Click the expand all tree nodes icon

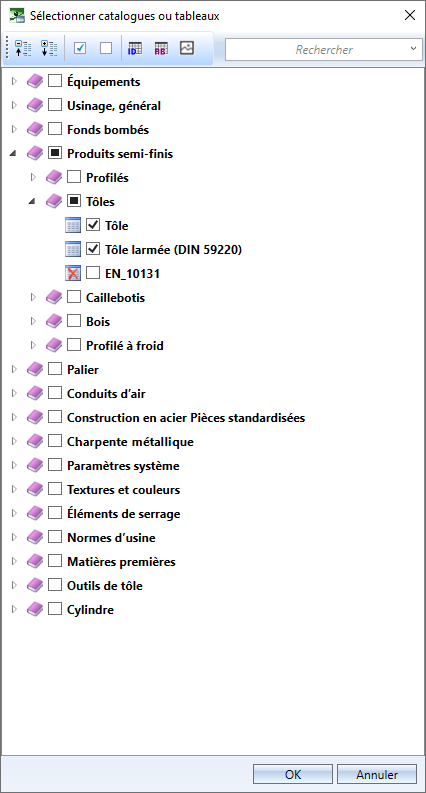49,49
